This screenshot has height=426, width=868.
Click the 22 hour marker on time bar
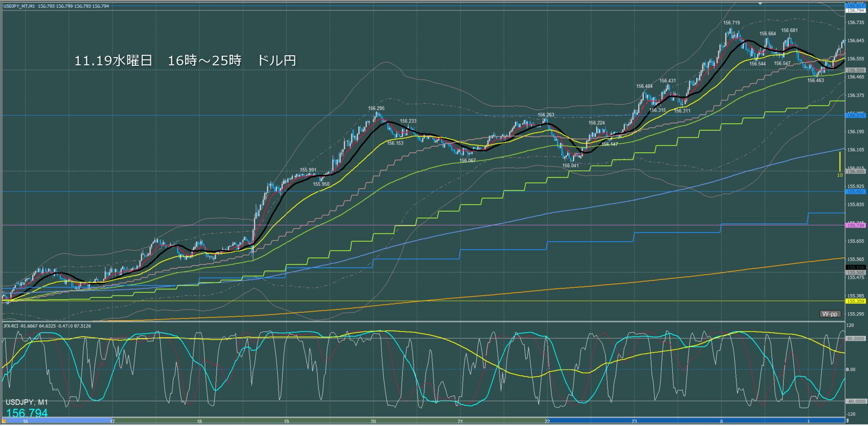(547, 421)
